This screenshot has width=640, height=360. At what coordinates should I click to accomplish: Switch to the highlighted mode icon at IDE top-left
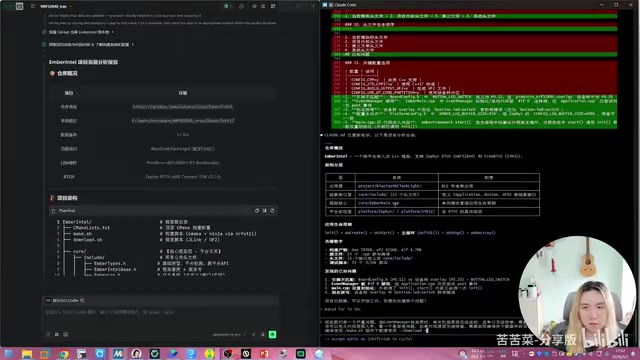click(x=19, y=6)
